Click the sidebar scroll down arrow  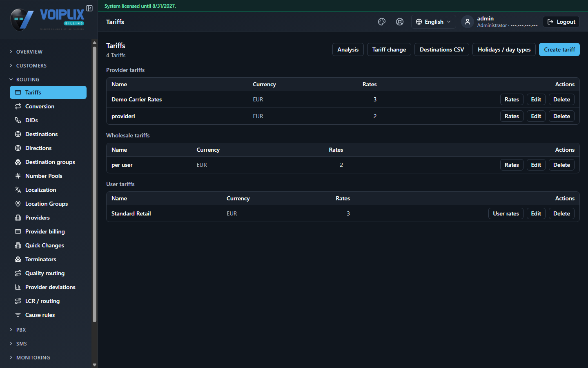tap(94, 365)
